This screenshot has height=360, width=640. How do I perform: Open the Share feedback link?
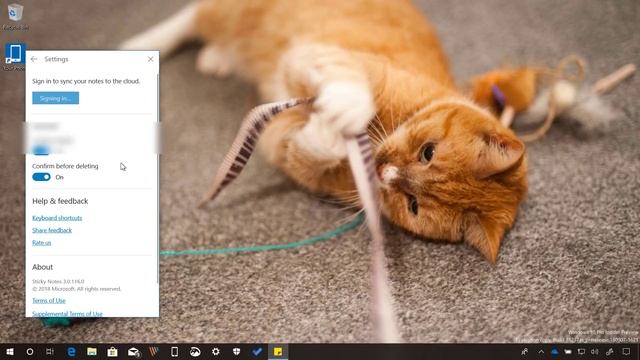[52, 230]
